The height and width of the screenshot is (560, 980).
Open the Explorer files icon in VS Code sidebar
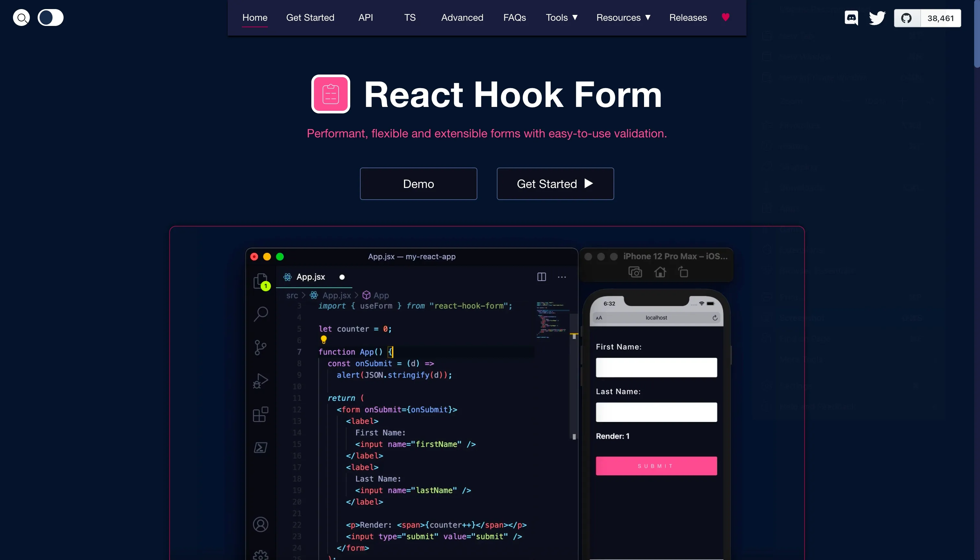tap(261, 281)
